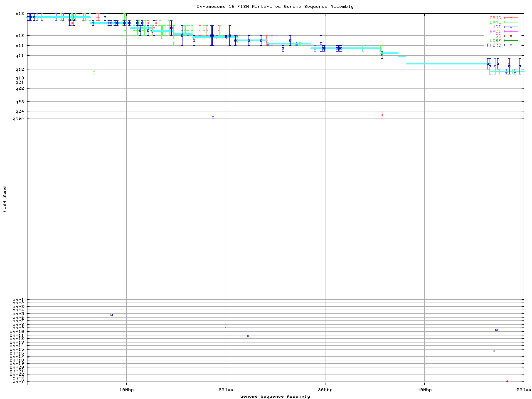Click the chart title about Chromosome 16 FISH Markers
Viewport: 532px width, 399px height.
pos(275,7)
